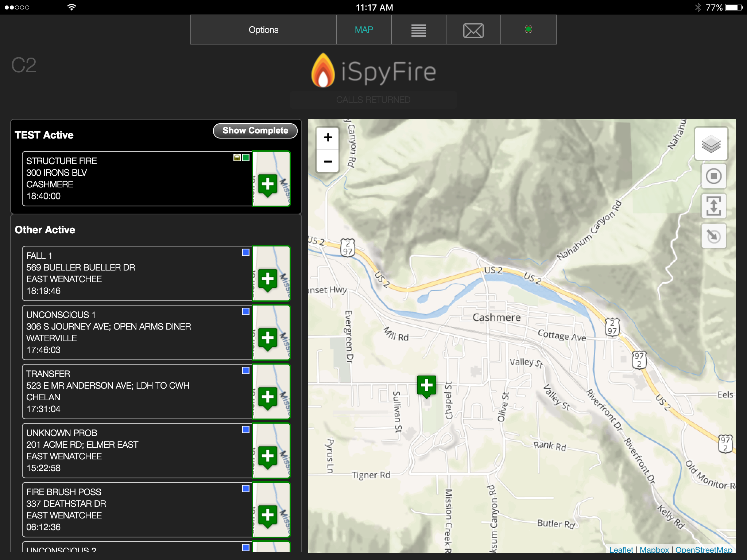Click green cross marker on the map
747x560 pixels.
pos(426,386)
